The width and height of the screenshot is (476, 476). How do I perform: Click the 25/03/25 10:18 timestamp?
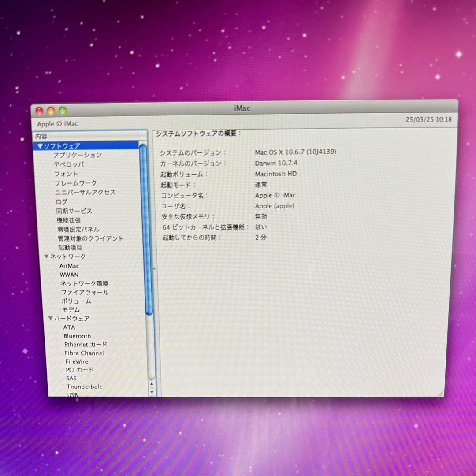pyautogui.click(x=429, y=119)
